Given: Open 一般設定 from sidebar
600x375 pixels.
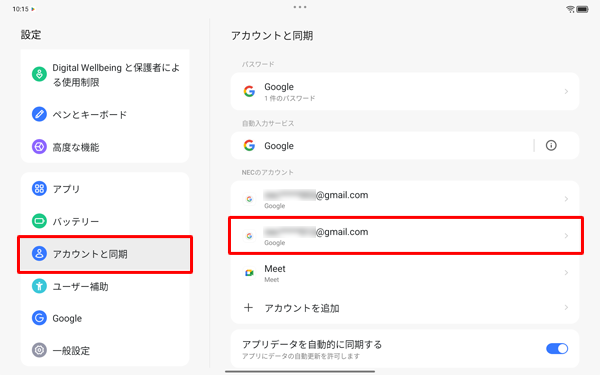Looking at the screenshot, I should tap(105, 350).
